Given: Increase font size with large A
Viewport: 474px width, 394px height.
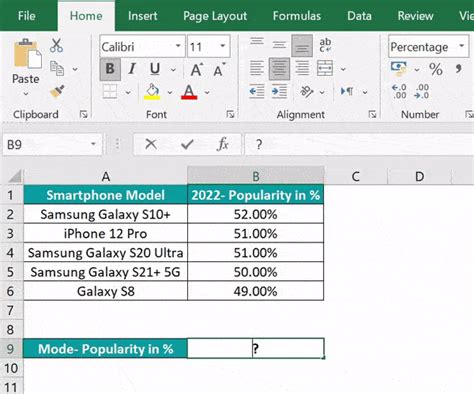Looking at the screenshot, I should (x=197, y=70).
